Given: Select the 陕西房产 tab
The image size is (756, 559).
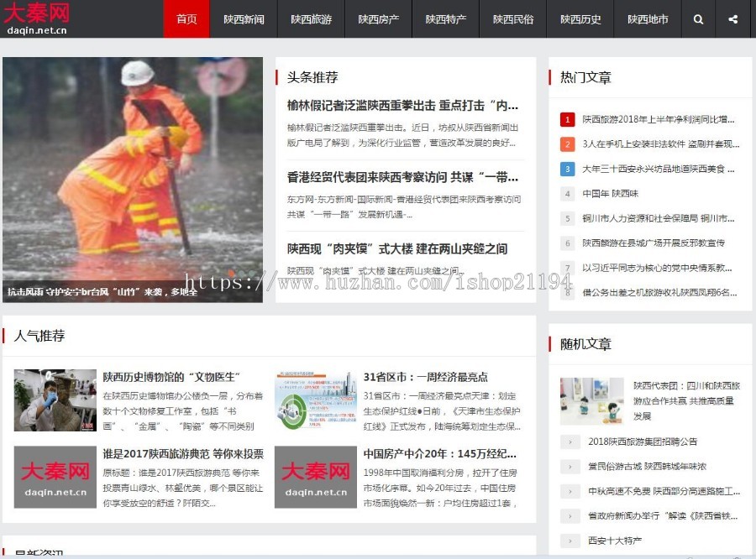Looking at the screenshot, I should (378, 19).
